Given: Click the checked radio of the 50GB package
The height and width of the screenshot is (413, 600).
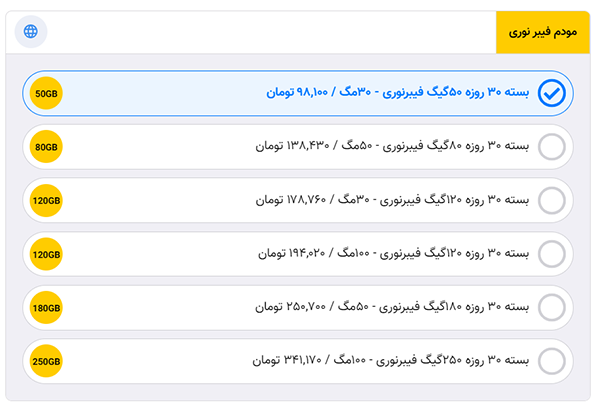Looking at the screenshot, I should tap(551, 93).
